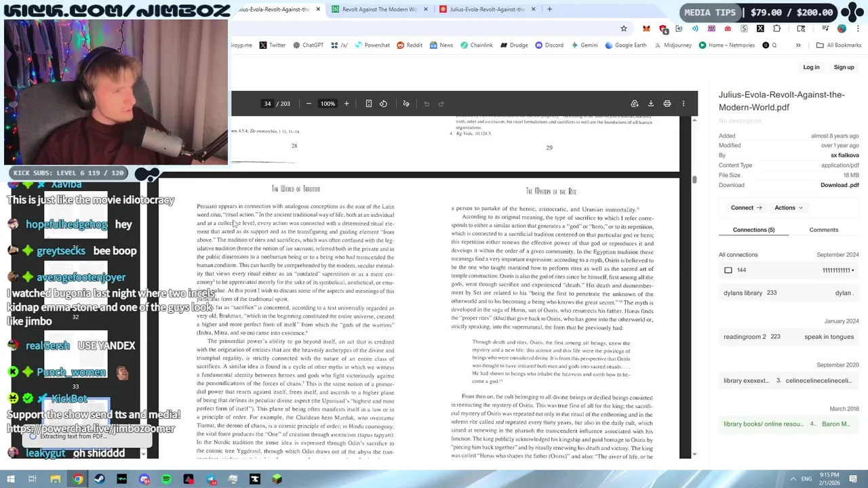Click the Log in link
Screen dimensions: 868x488
click(811, 67)
